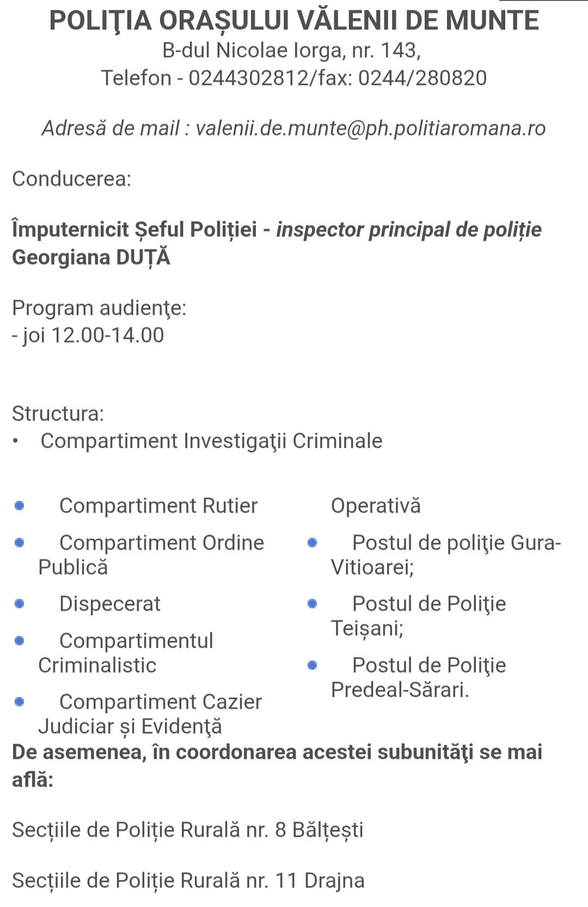Select the Compartiment Investigații Criminale item
Image resolution: width=588 pixels, height=907 pixels.
coord(211,441)
